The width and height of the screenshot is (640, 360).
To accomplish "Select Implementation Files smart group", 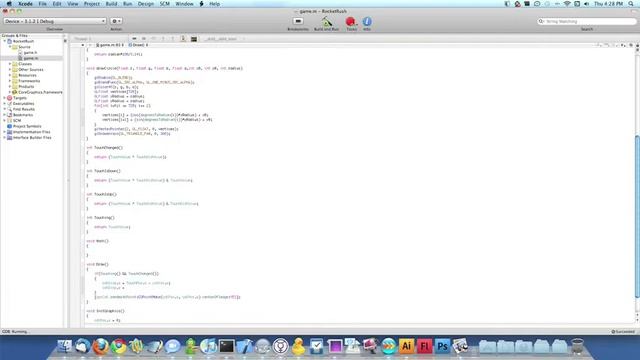I will [x=31, y=132].
